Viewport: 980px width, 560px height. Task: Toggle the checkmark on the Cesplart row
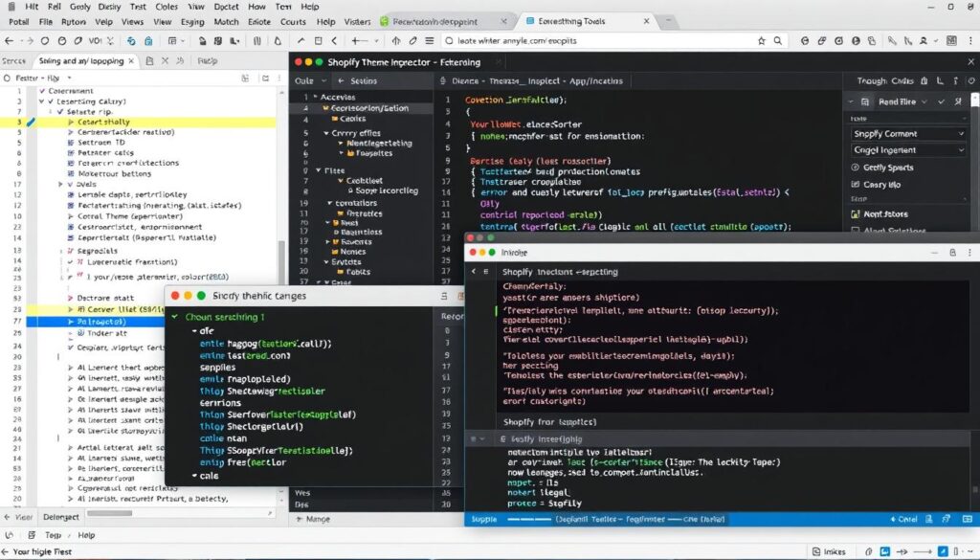click(71, 347)
